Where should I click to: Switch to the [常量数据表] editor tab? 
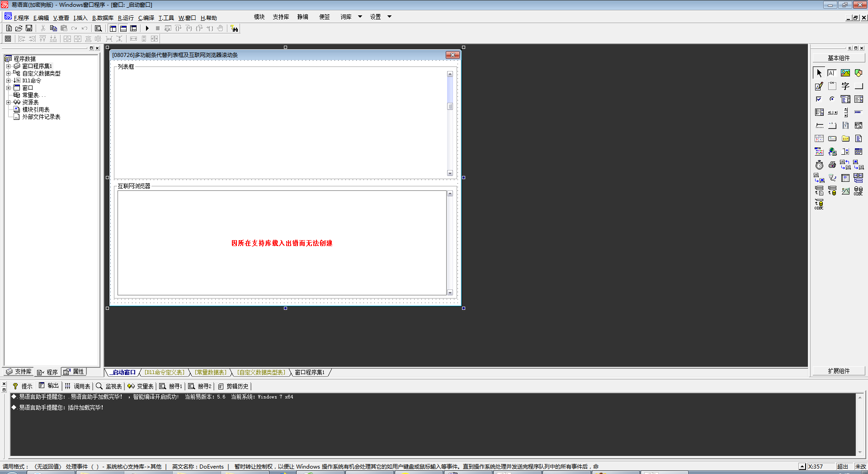[x=210, y=373]
